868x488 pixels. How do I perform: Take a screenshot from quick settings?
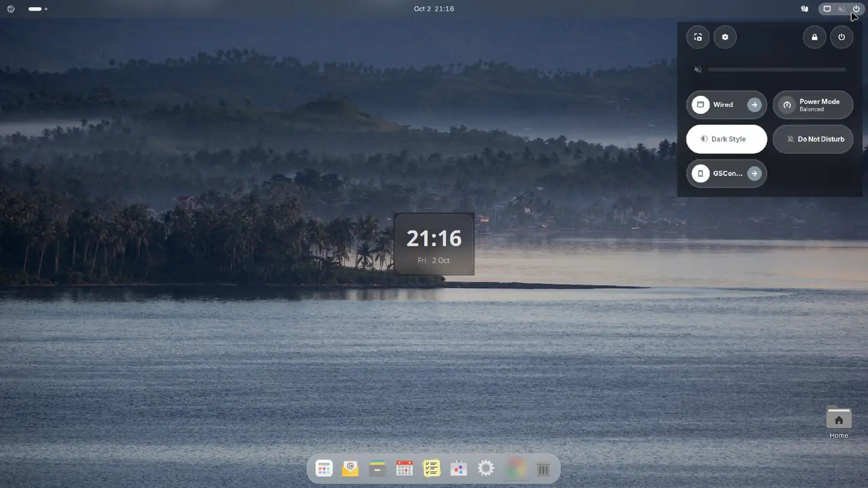point(698,37)
